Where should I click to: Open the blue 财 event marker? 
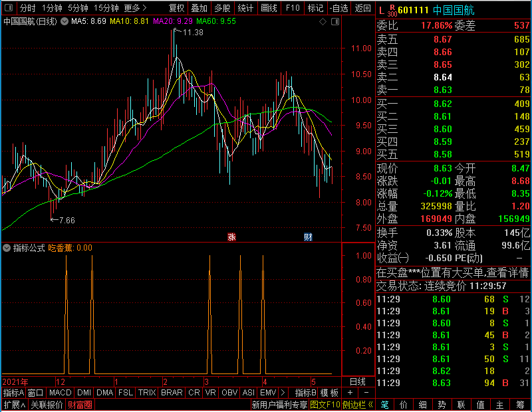[x=308, y=237]
